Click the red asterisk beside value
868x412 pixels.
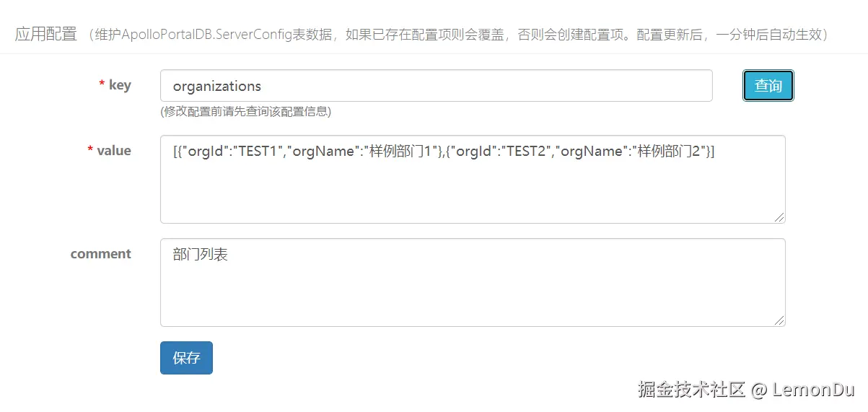pyautogui.click(x=90, y=151)
